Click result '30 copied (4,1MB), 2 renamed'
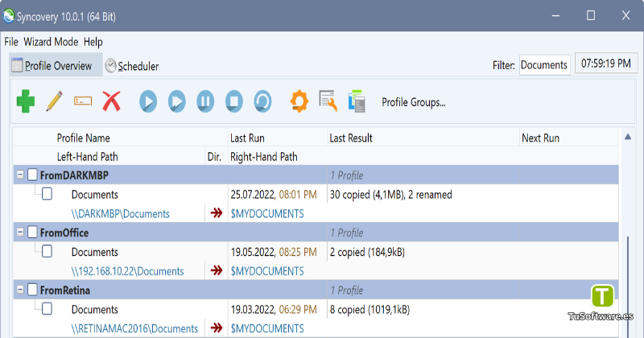This screenshot has height=338, width=644. click(391, 195)
